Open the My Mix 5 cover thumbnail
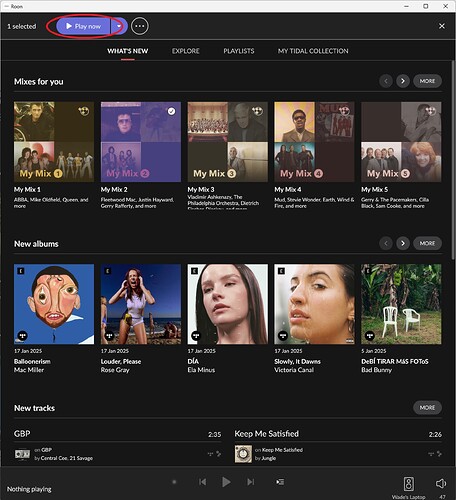The width and height of the screenshot is (456, 500). 401,142
